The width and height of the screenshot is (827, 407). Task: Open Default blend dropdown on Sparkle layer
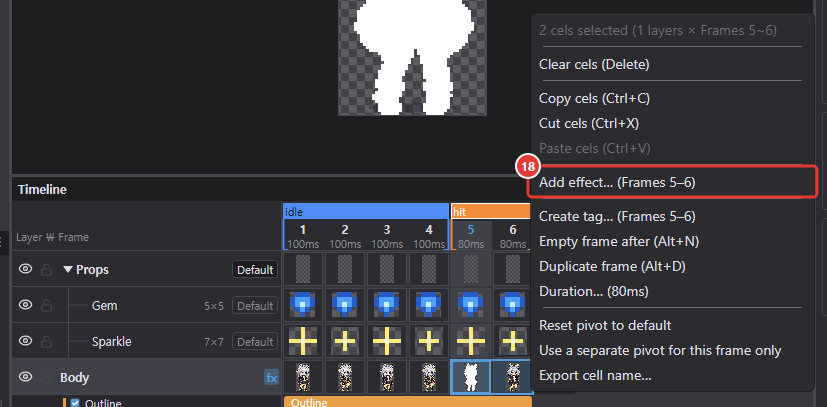(255, 342)
